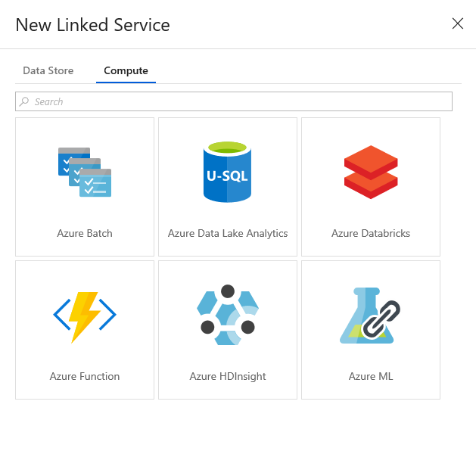476x451 pixels.
Task: Click the chain link badge on the ML flask
Action: [381, 319]
